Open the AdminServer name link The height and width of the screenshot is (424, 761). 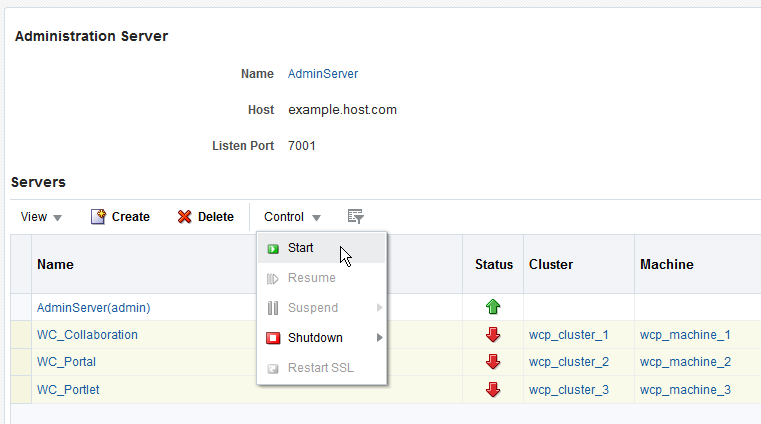click(323, 74)
